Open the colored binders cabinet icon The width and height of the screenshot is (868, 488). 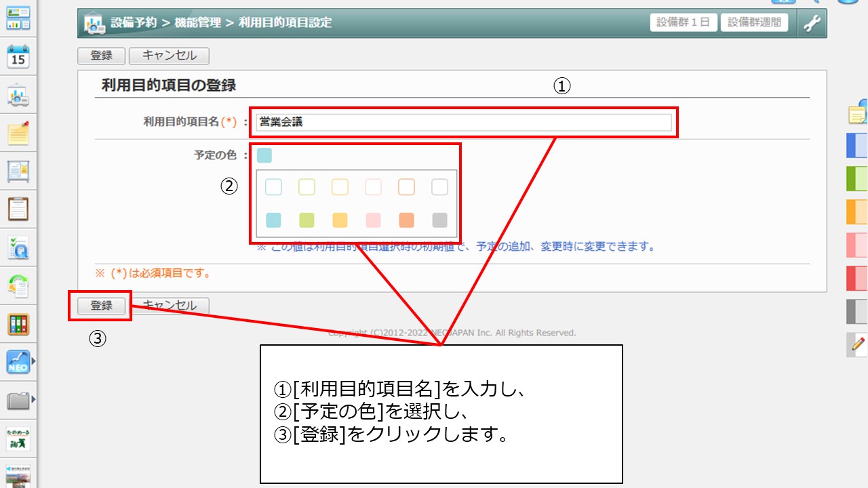click(18, 324)
